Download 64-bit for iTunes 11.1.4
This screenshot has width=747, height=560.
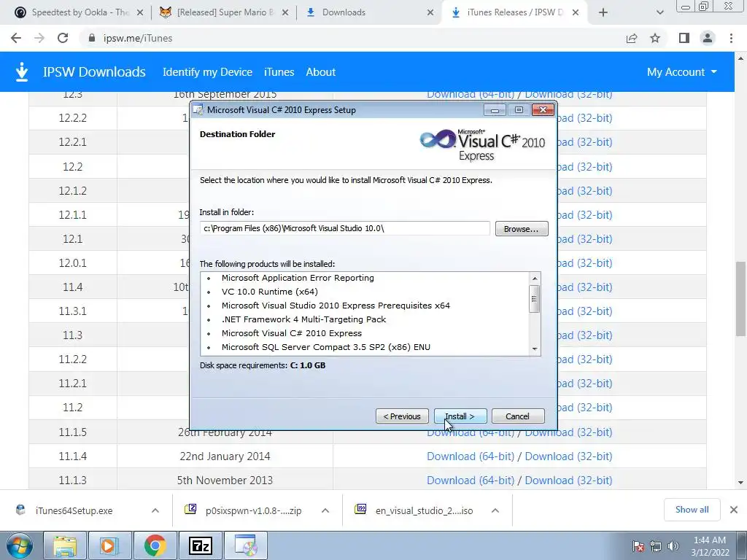coord(471,456)
